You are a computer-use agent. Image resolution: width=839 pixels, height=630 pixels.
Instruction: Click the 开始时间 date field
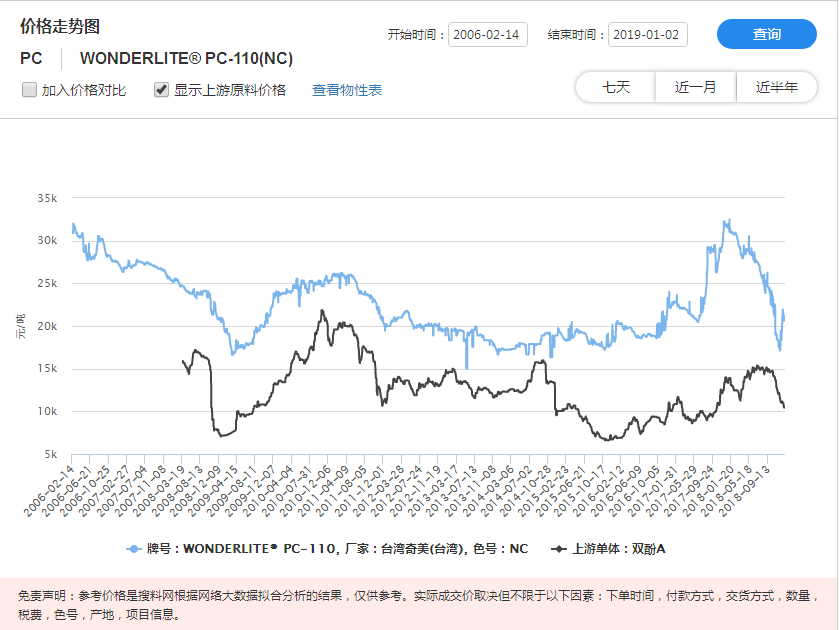[488, 35]
